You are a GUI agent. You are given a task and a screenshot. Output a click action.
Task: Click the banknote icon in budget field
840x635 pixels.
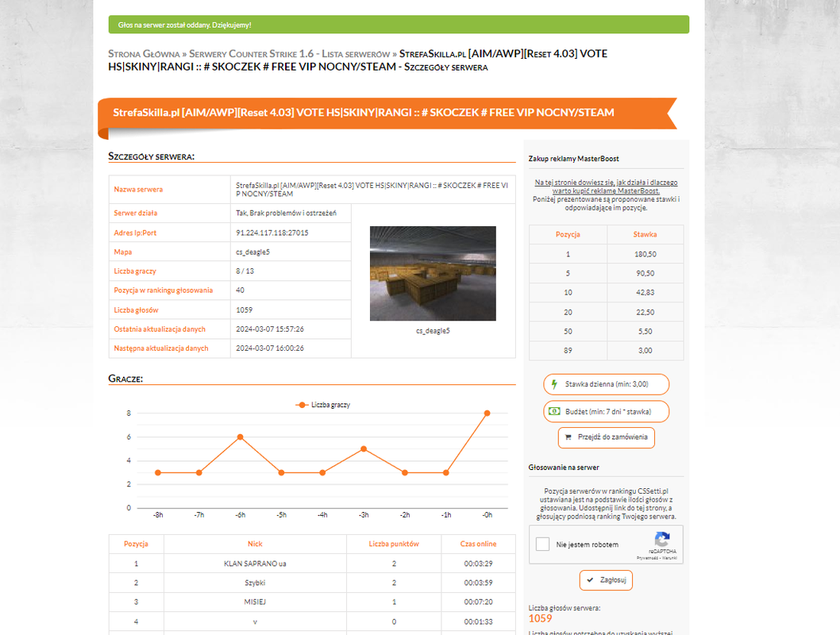554,411
